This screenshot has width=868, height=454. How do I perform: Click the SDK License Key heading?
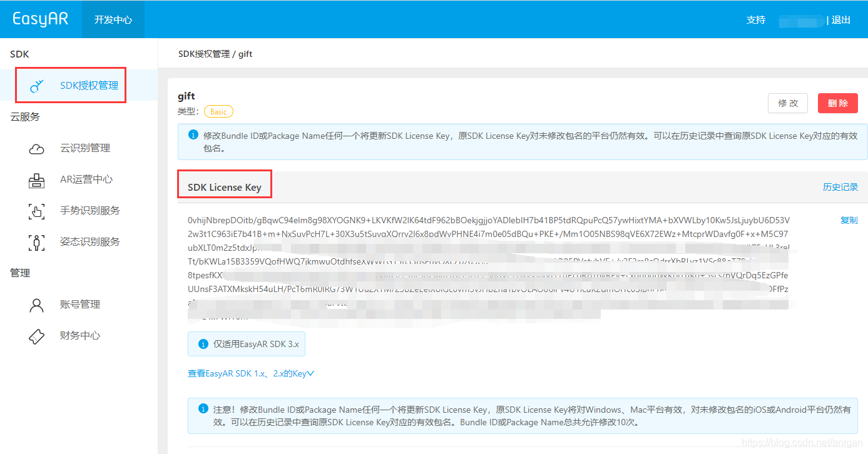click(x=225, y=187)
